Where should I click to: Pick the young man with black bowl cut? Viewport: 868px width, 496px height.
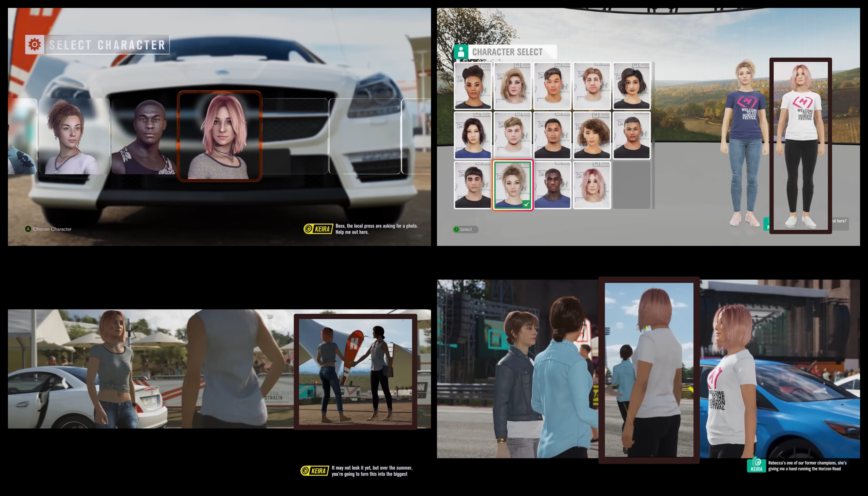473,185
